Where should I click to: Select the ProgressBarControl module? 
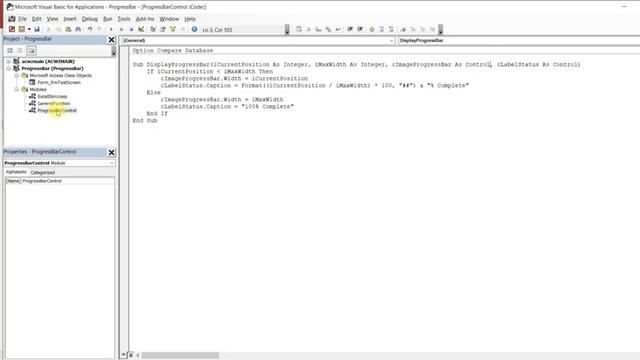tap(57, 111)
